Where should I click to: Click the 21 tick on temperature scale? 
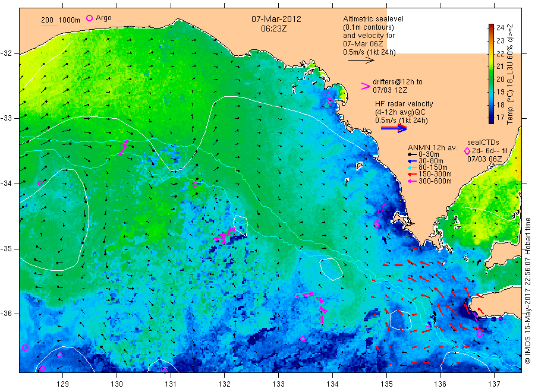(500, 66)
